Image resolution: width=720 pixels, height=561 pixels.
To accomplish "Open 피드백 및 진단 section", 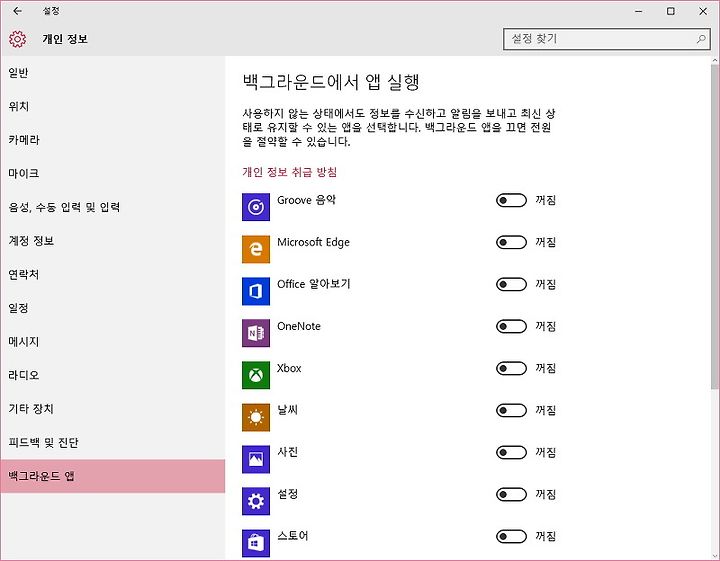I will click(x=112, y=442).
